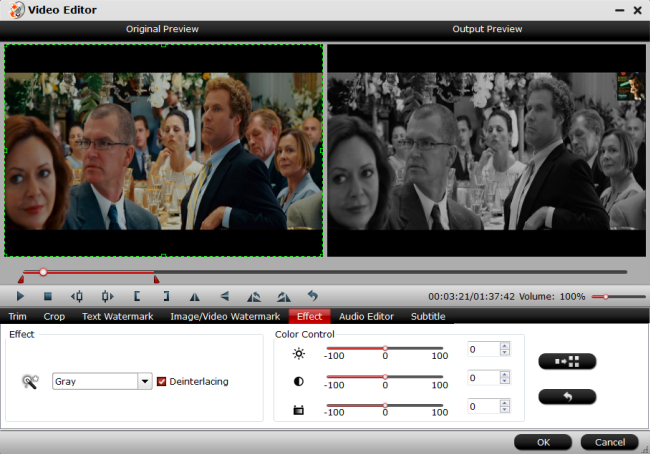Screen dimensions: 650x454
Task: Click the undo arrow in the playback toolbar
Action: 313,296
